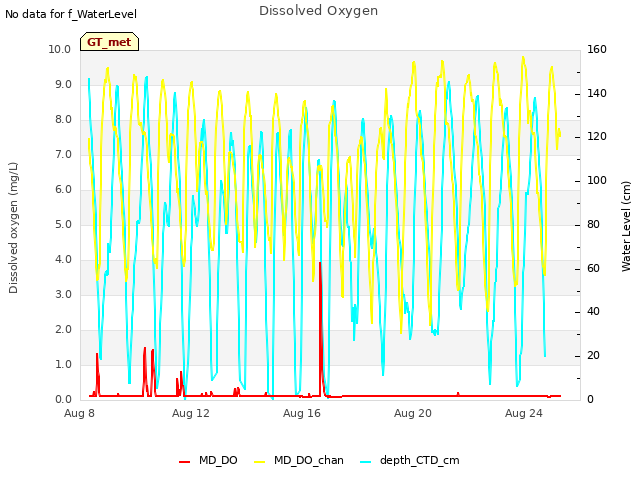This screenshot has height=480, width=640.
Task: Click the '3.0' left axis value
Action: (x=63, y=295)
